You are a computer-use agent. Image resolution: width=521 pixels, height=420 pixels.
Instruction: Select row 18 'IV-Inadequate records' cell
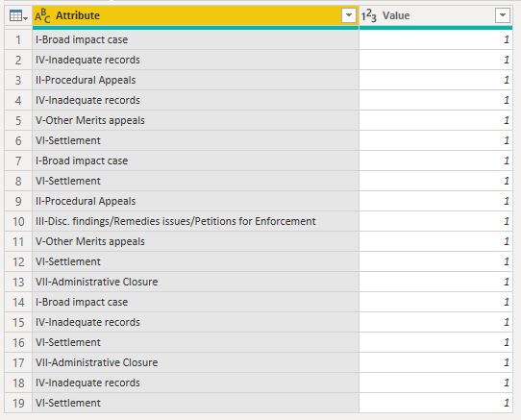click(196, 383)
